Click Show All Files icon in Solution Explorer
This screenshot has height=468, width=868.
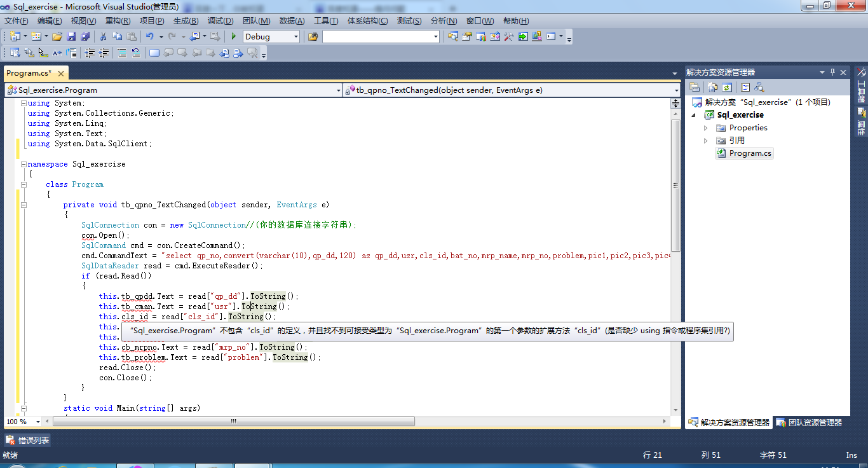coord(713,87)
